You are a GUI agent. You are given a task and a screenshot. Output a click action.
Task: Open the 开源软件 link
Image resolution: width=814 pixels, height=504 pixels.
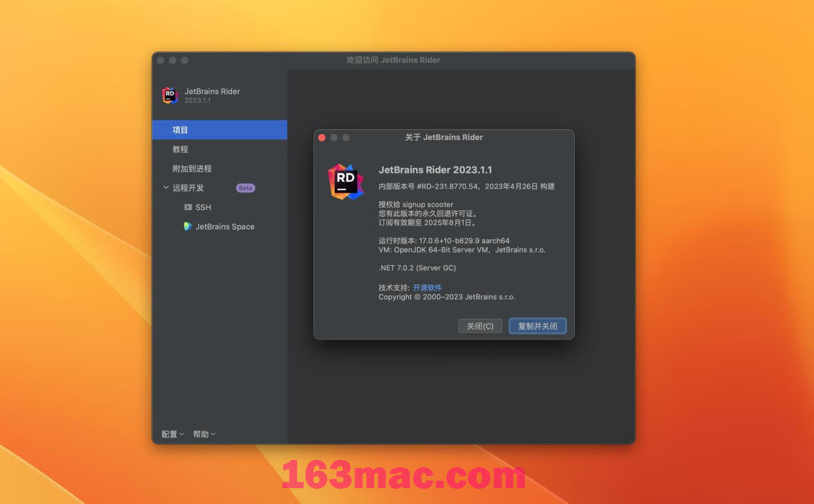pos(427,288)
